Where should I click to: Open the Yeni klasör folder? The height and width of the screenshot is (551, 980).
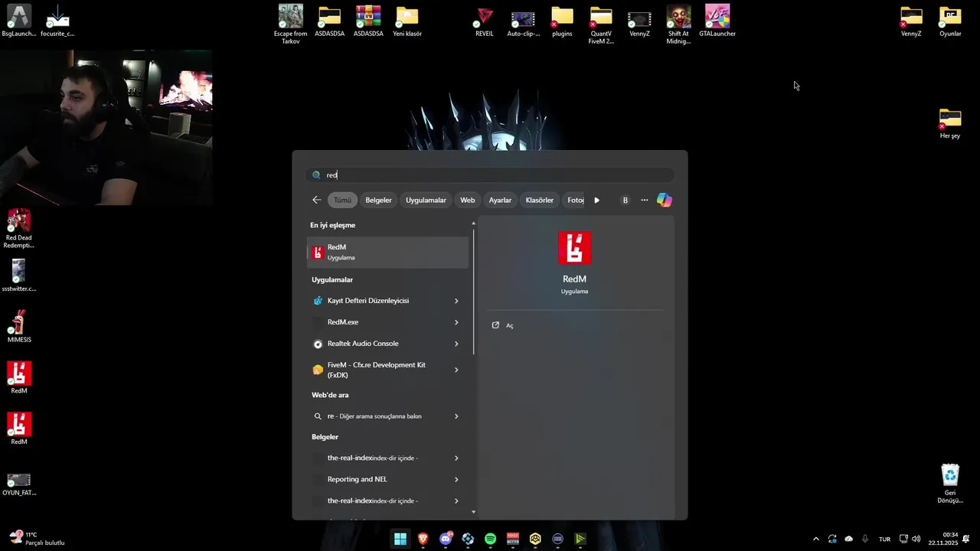[x=407, y=21]
